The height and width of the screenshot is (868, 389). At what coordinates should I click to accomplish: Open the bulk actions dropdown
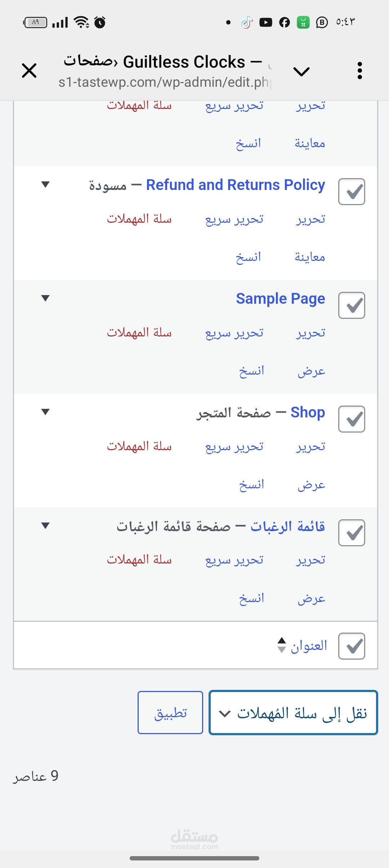tap(293, 713)
